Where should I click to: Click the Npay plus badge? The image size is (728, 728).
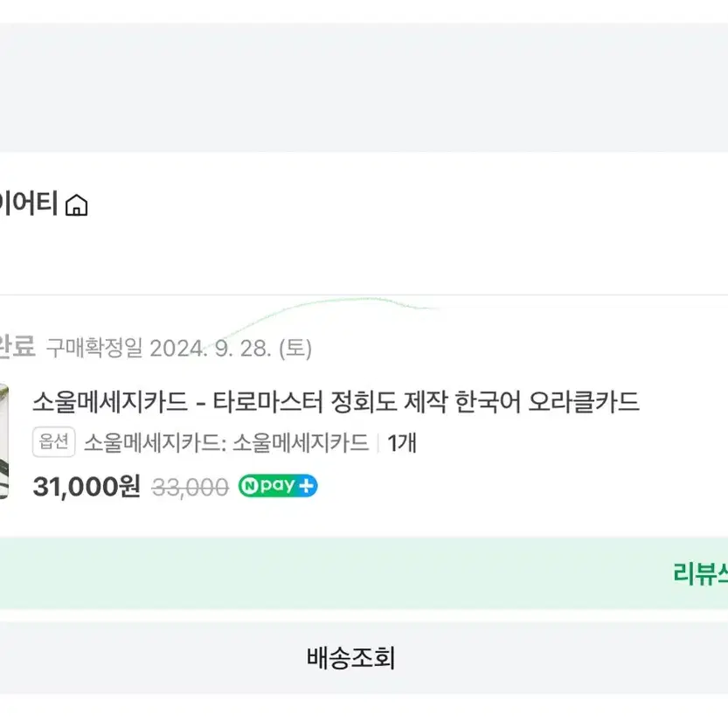point(278,486)
